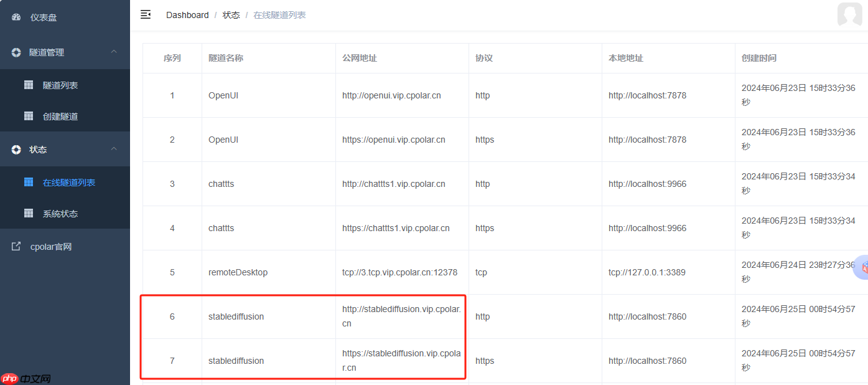Go to the Dashboard breadcrumb
The image size is (868, 385).
(x=187, y=15)
